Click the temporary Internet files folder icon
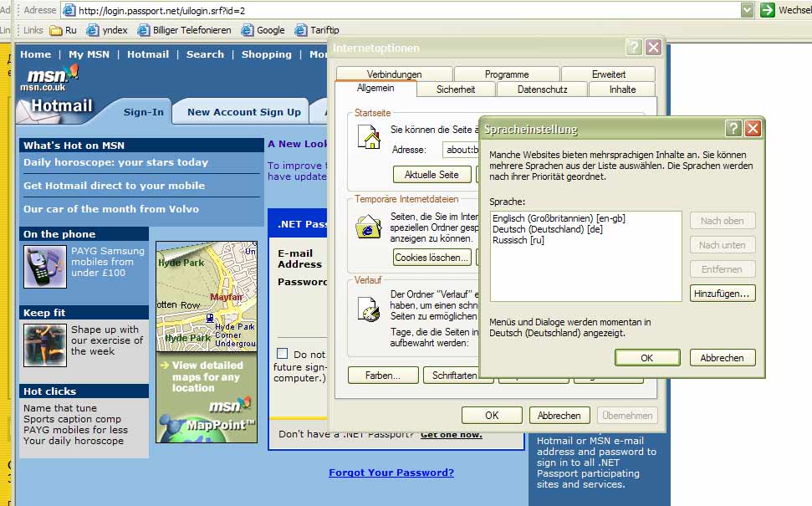The width and height of the screenshot is (812, 506). coord(368,227)
